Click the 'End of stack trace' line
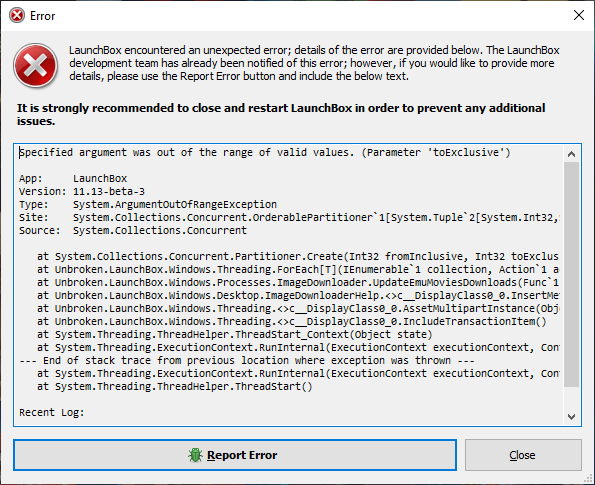This screenshot has height=485, width=595. pos(246,360)
